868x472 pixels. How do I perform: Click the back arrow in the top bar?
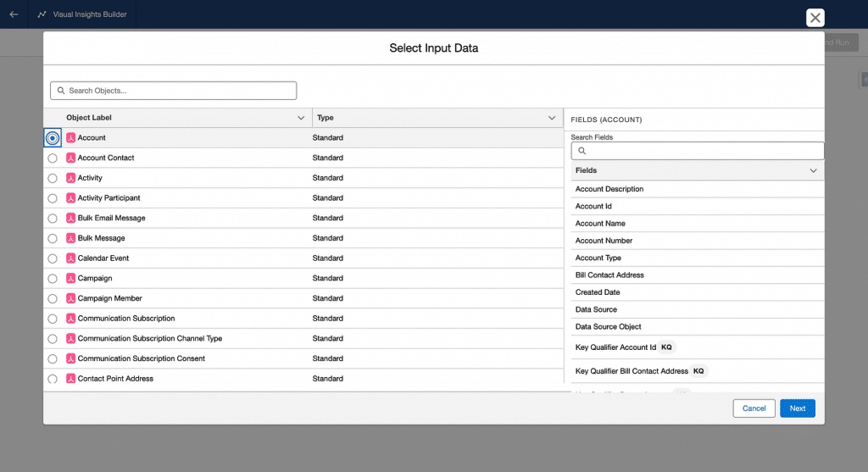tap(14, 14)
